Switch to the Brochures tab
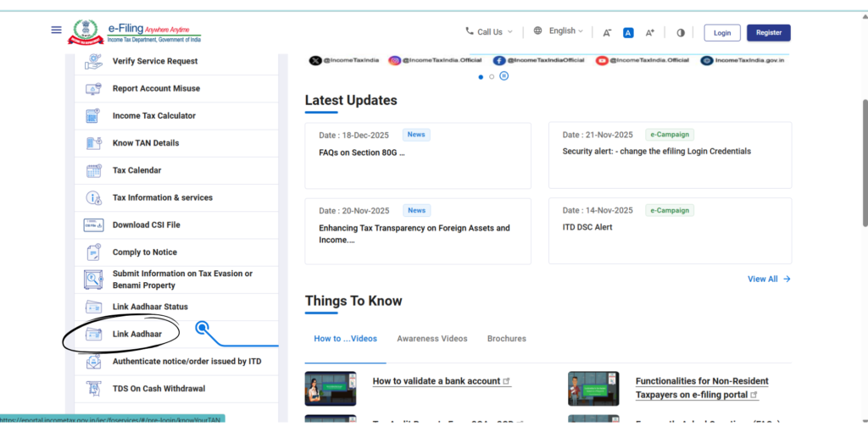The width and height of the screenshot is (868, 432). 506,339
